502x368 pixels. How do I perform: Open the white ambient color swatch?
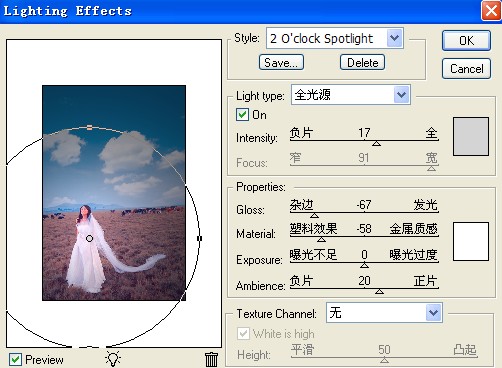(x=471, y=241)
